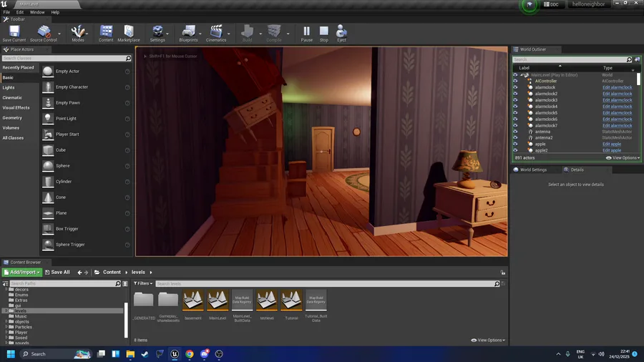Expand the decors folder in path tree

(x=6, y=290)
